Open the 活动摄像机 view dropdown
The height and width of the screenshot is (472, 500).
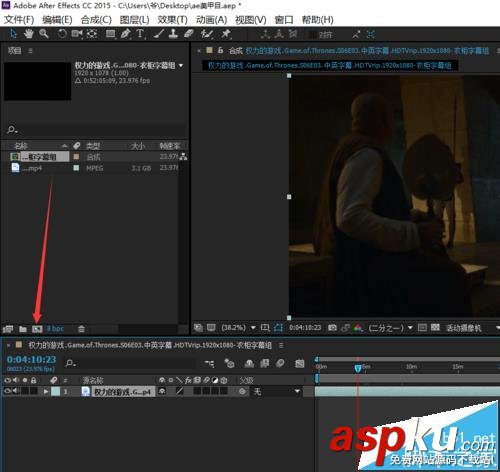click(x=473, y=328)
